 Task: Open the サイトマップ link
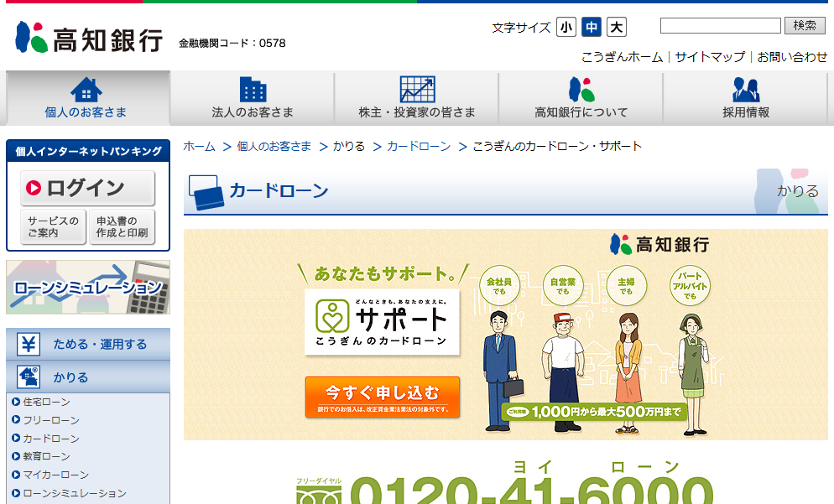click(710, 57)
